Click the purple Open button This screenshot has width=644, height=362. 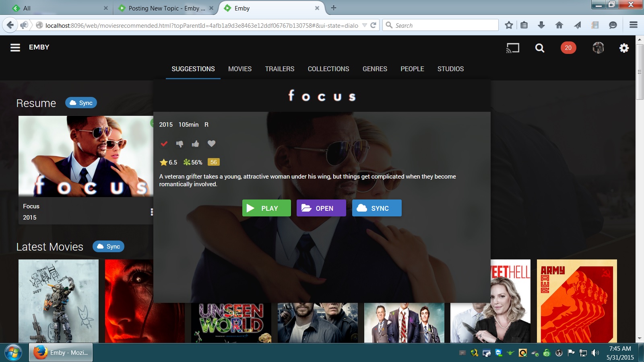(x=321, y=208)
